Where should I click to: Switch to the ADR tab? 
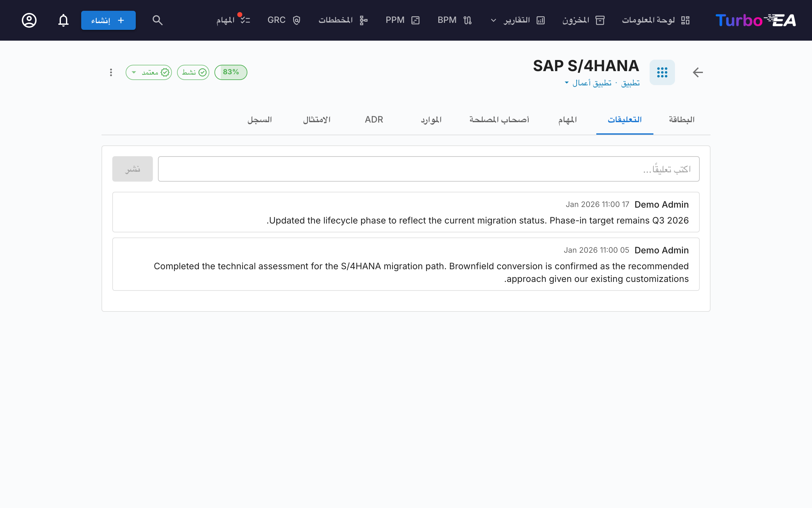tap(374, 120)
